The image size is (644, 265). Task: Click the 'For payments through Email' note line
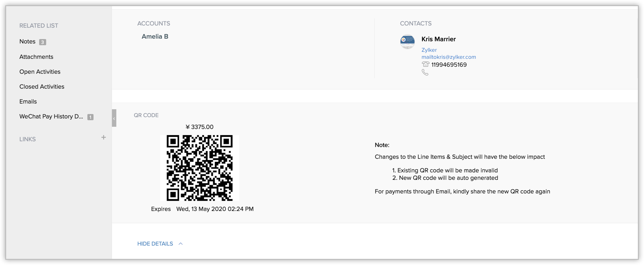[x=462, y=191]
